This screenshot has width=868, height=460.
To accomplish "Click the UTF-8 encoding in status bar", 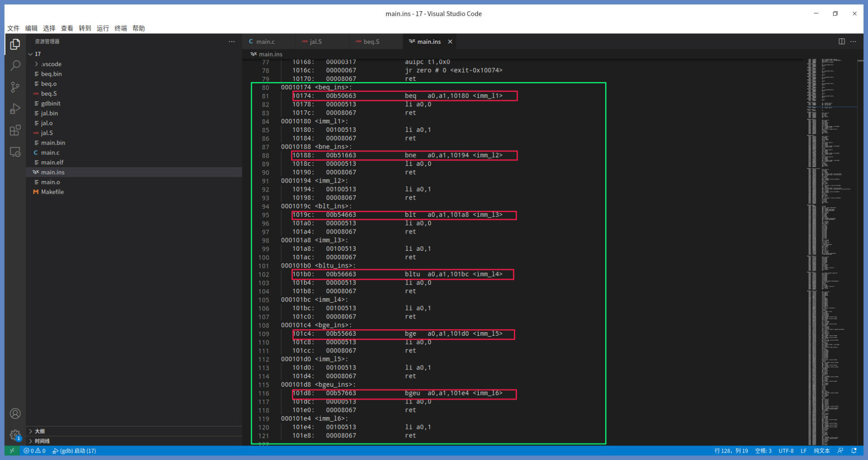I will pos(786,451).
